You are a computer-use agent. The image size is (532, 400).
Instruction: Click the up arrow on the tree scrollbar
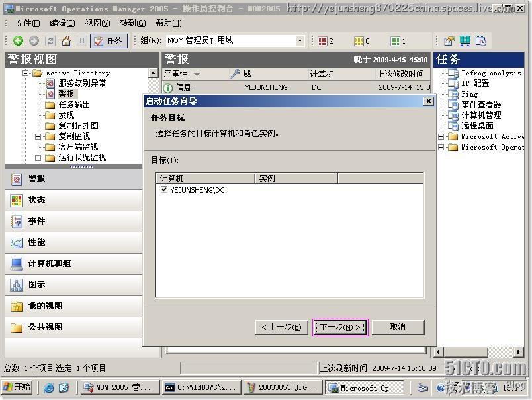(x=154, y=73)
